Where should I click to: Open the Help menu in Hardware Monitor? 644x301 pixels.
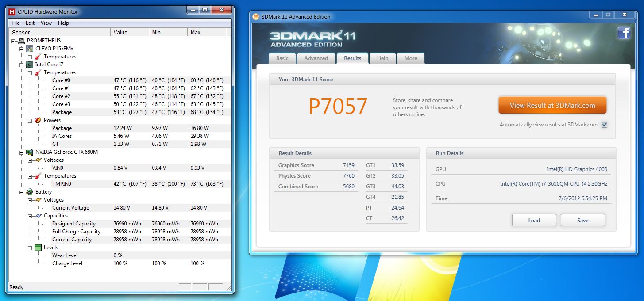pyautogui.click(x=63, y=23)
